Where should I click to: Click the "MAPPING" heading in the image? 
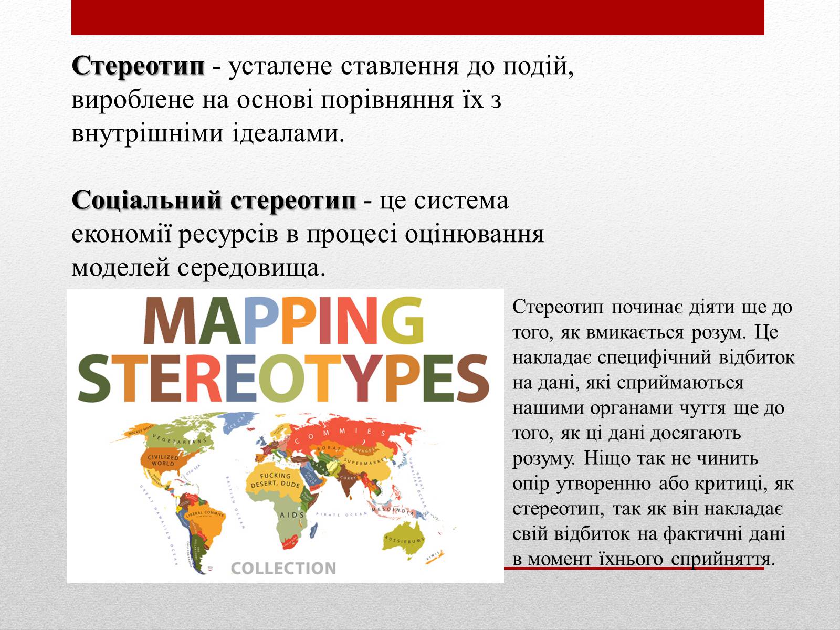(283, 321)
